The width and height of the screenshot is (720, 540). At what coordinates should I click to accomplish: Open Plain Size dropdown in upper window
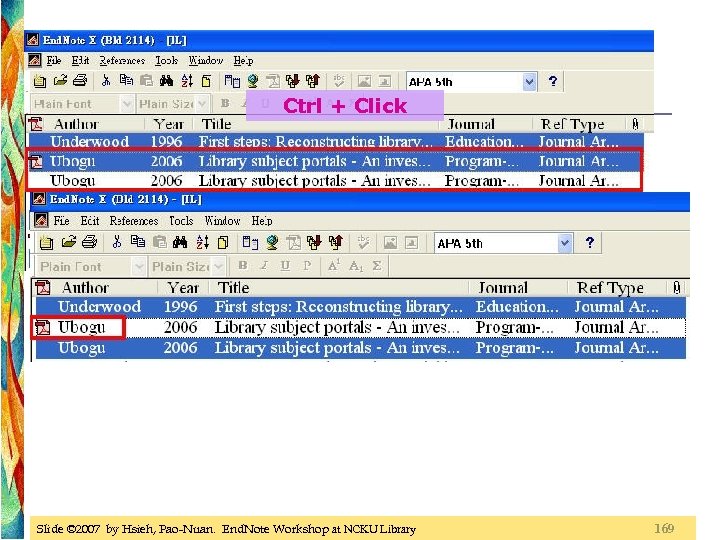tap(202, 104)
